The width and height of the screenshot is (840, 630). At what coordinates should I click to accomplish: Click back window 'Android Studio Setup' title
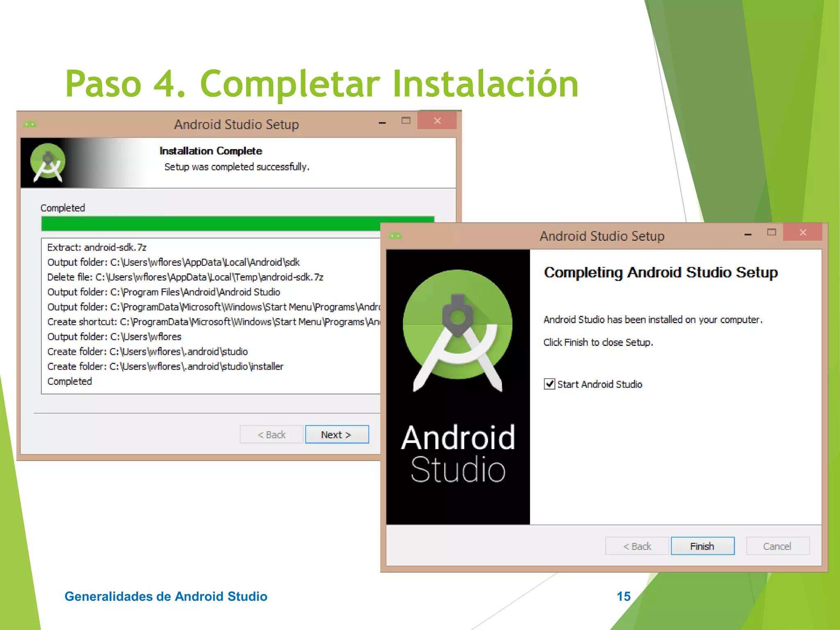pyautogui.click(x=236, y=124)
